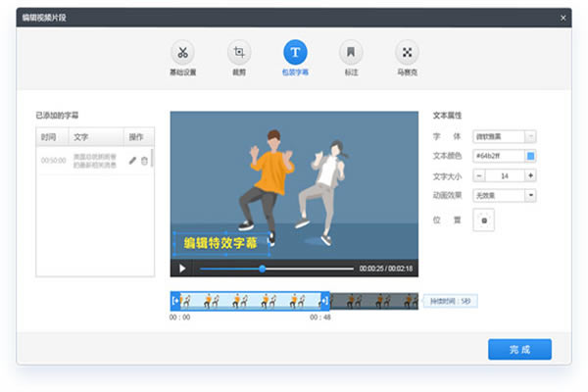The image size is (588, 392).
Task: Click the pencil edit icon for subtitle row
Action: click(x=132, y=161)
